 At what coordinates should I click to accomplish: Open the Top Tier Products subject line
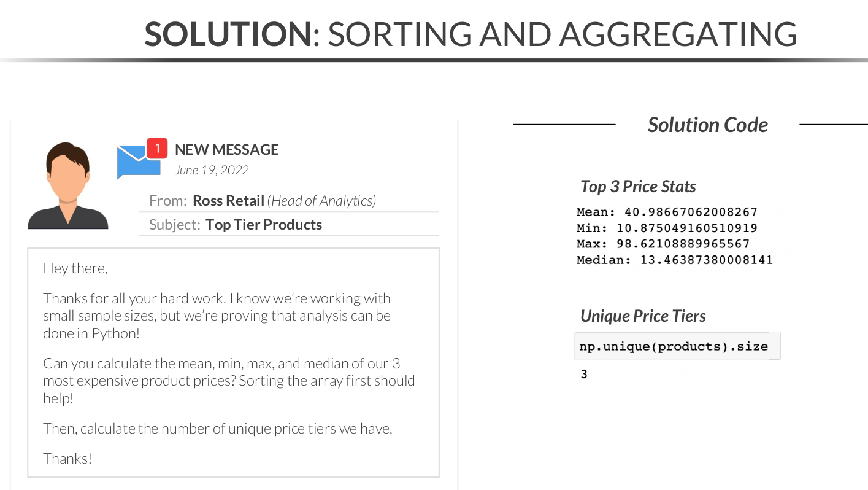[x=264, y=225]
